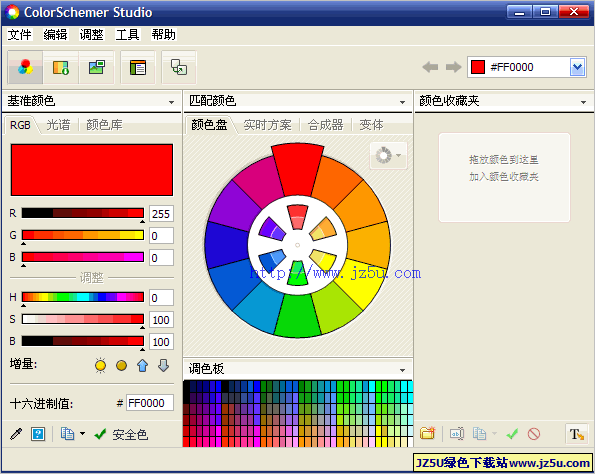Click the darken circle icon next to 增量
Image resolution: width=595 pixels, height=474 pixels.
click(121, 365)
